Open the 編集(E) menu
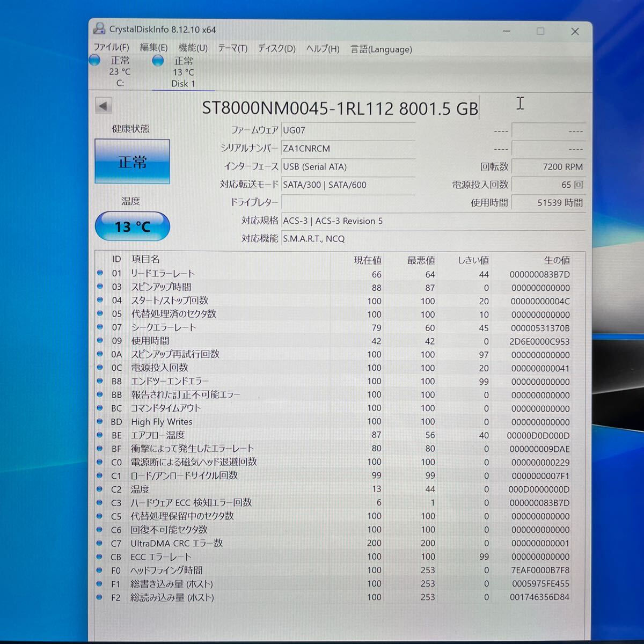The image size is (644, 644). pos(153,48)
